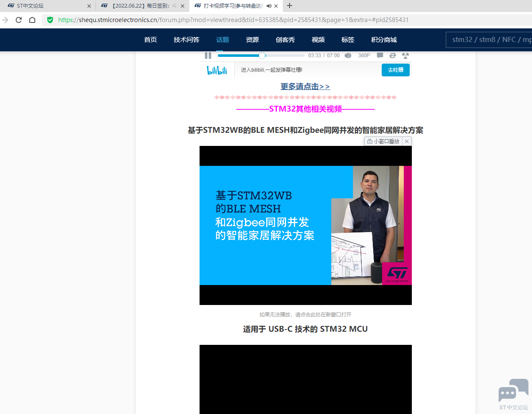
Task: Click the bilibili logo
Action: click(x=217, y=70)
